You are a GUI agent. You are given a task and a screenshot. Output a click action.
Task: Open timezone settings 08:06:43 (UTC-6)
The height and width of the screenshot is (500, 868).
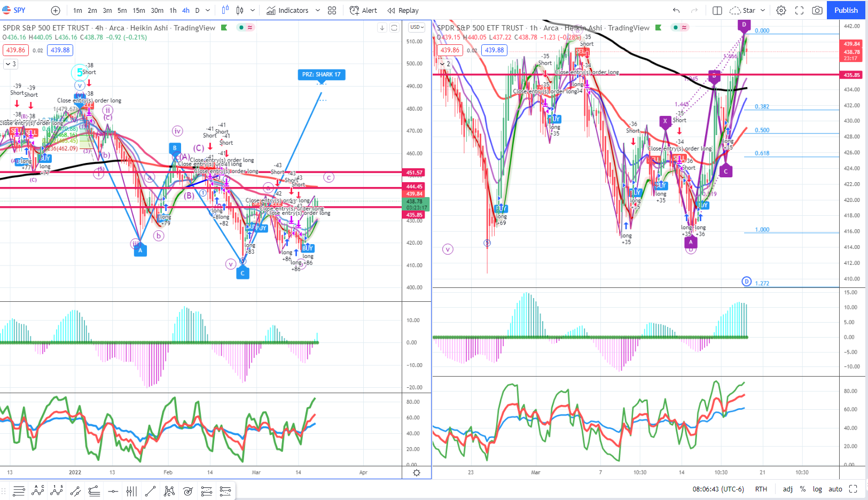point(718,489)
